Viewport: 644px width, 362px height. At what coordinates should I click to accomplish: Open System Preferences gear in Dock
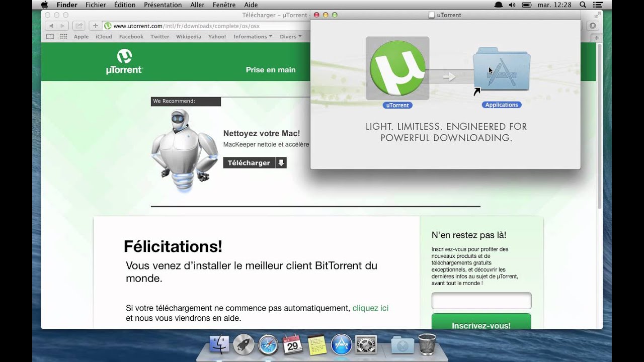pyautogui.click(x=366, y=344)
